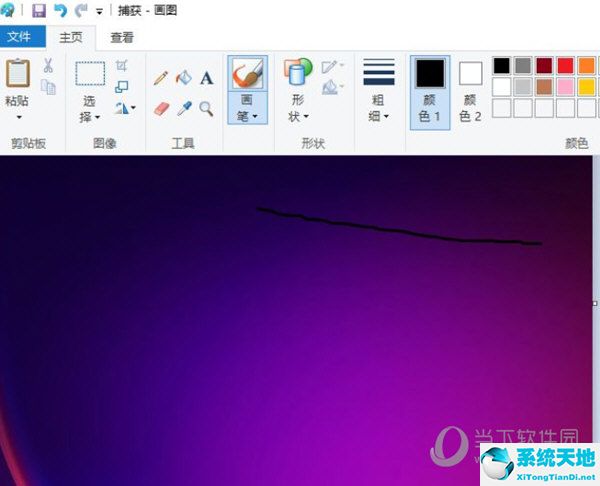
Task: Open the shape outline dropdown
Action: click(x=333, y=67)
